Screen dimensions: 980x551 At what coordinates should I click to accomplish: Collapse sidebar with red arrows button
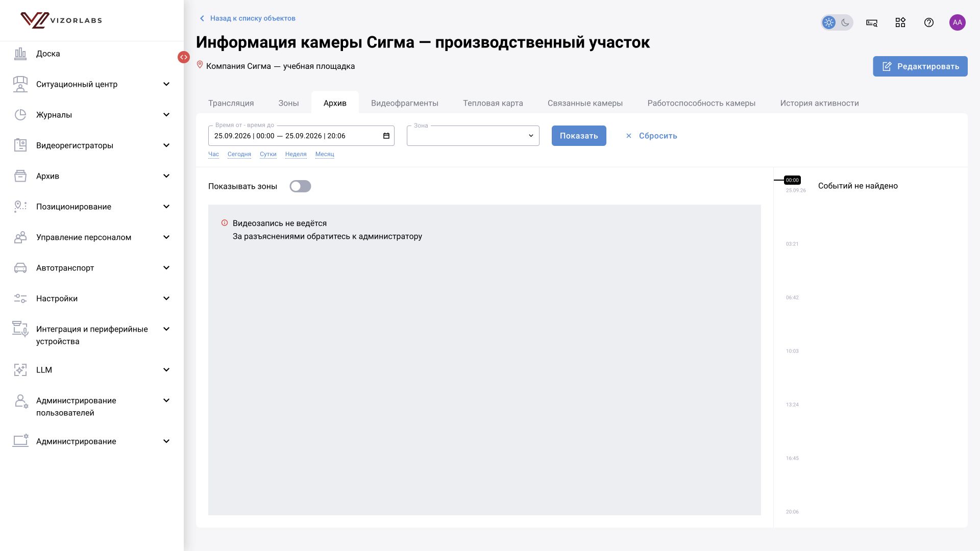[x=184, y=57]
